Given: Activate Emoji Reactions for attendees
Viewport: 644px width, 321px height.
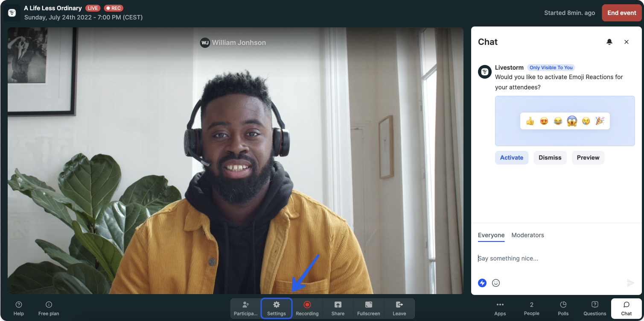Looking at the screenshot, I should pyautogui.click(x=511, y=157).
